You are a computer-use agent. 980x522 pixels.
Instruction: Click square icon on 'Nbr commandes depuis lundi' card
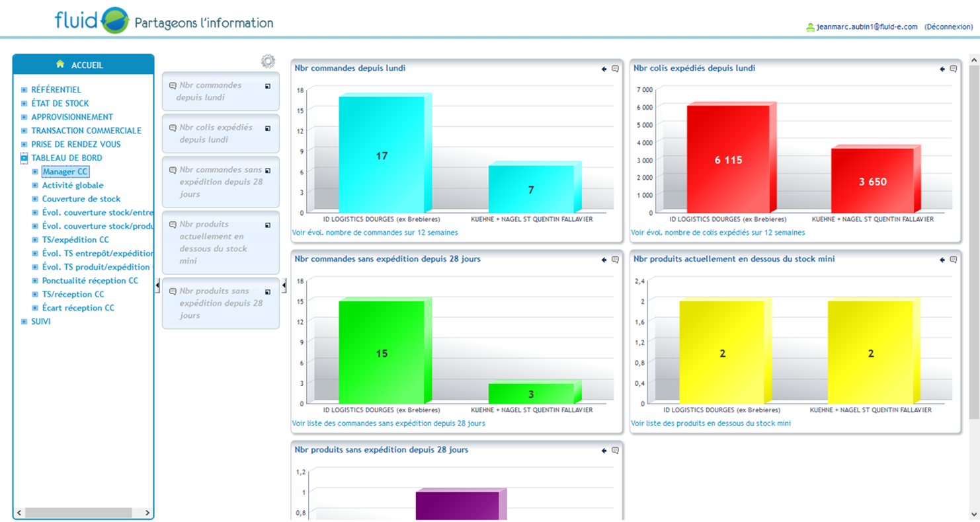(268, 86)
